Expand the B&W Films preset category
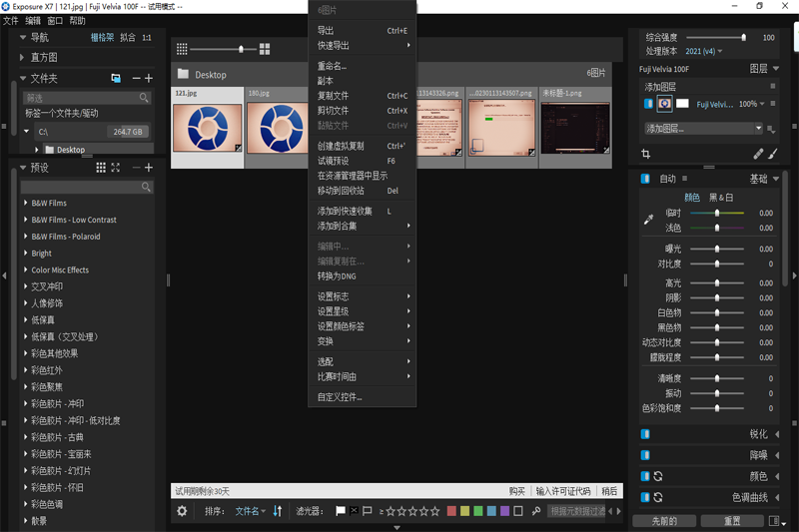799x532 pixels. tap(26, 203)
